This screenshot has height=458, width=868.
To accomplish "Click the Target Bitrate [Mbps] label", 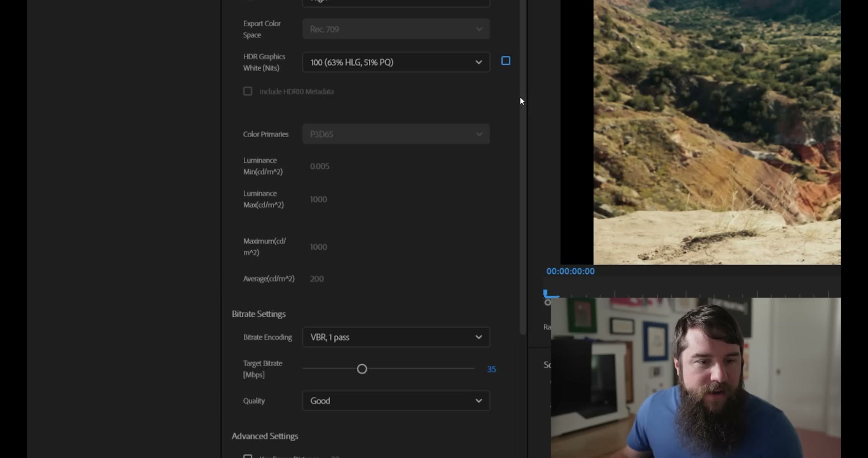I will (263, 369).
